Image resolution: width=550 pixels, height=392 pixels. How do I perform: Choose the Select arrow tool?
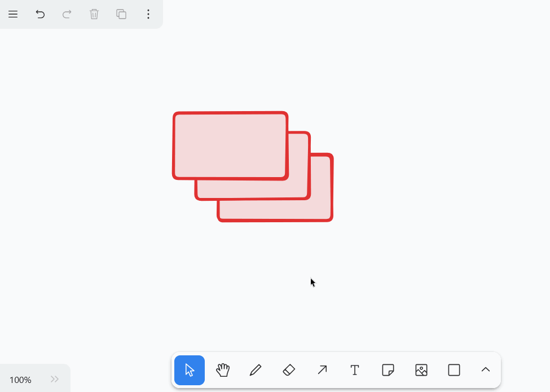point(190,370)
